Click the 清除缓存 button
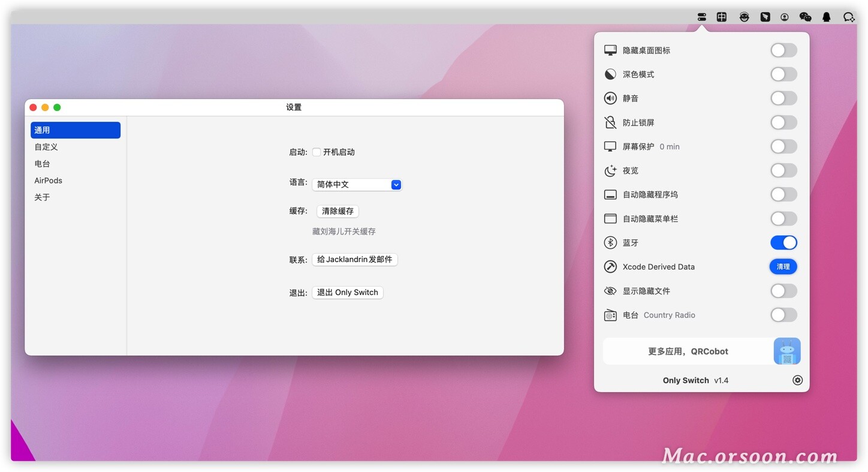The width and height of the screenshot is (868, 472). tap(337, 211)
